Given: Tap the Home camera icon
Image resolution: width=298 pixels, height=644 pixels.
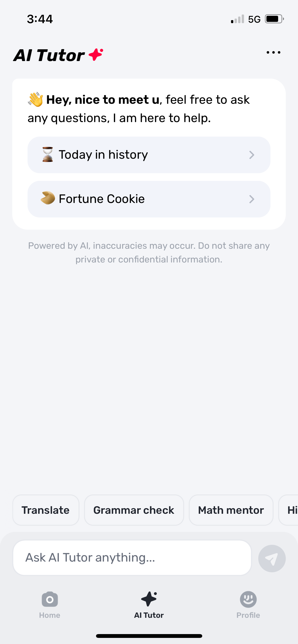Looking at the screenshot, I should pos(50,599).
